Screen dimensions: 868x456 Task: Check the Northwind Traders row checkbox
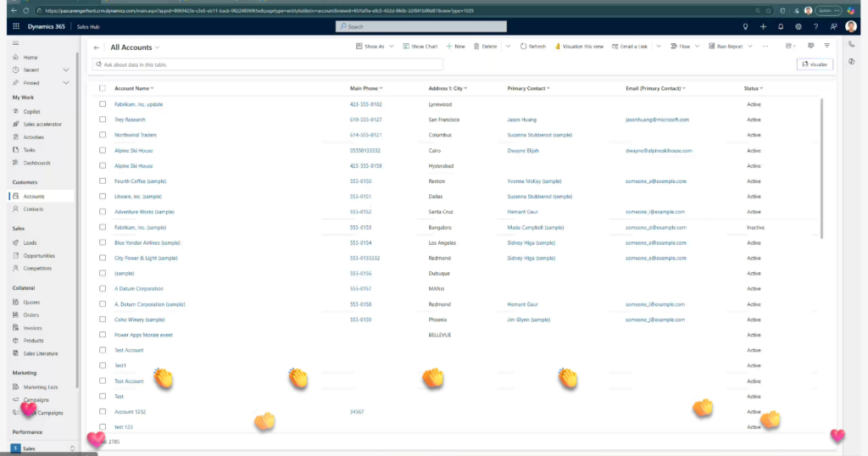click(103, 135)
